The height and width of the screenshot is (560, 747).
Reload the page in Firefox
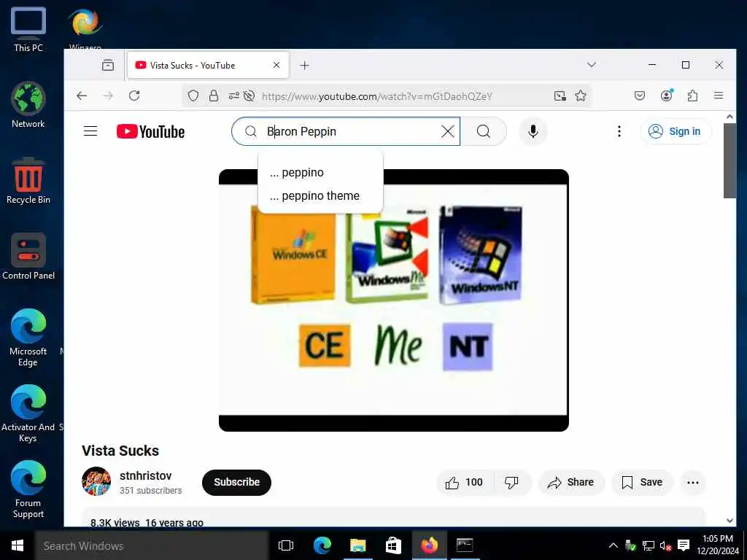[134, 96]
